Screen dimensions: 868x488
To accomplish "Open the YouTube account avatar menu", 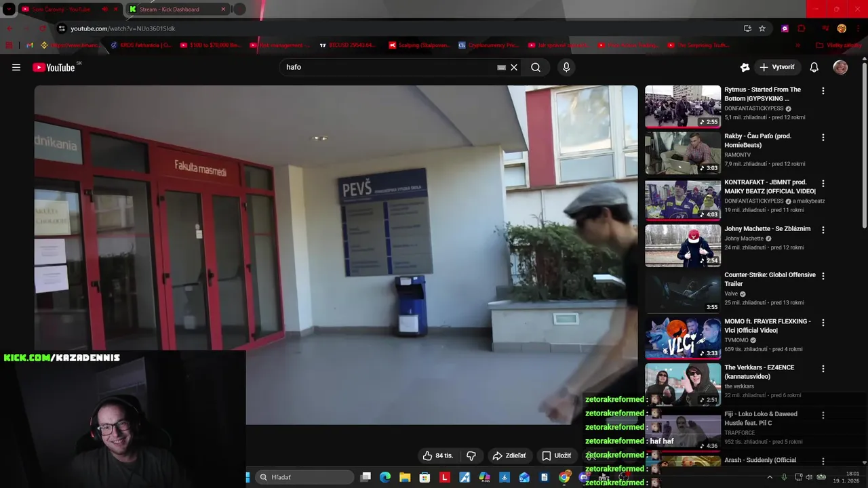I will (840, 67).
